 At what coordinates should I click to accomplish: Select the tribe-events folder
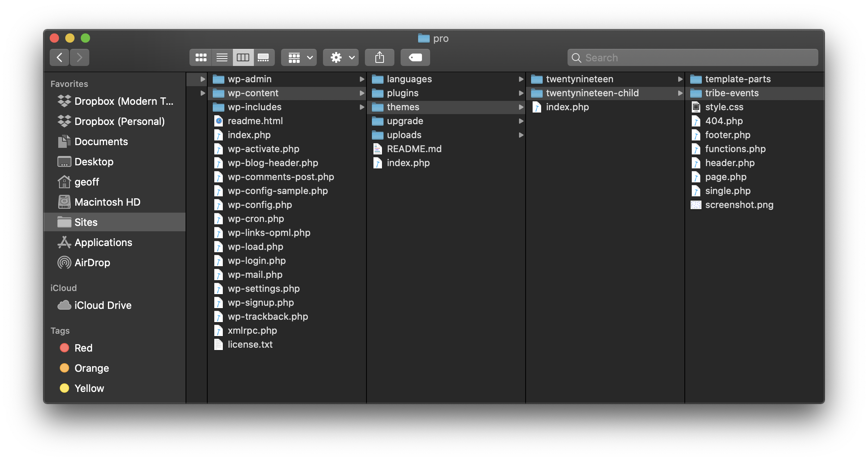coord(755,93)
